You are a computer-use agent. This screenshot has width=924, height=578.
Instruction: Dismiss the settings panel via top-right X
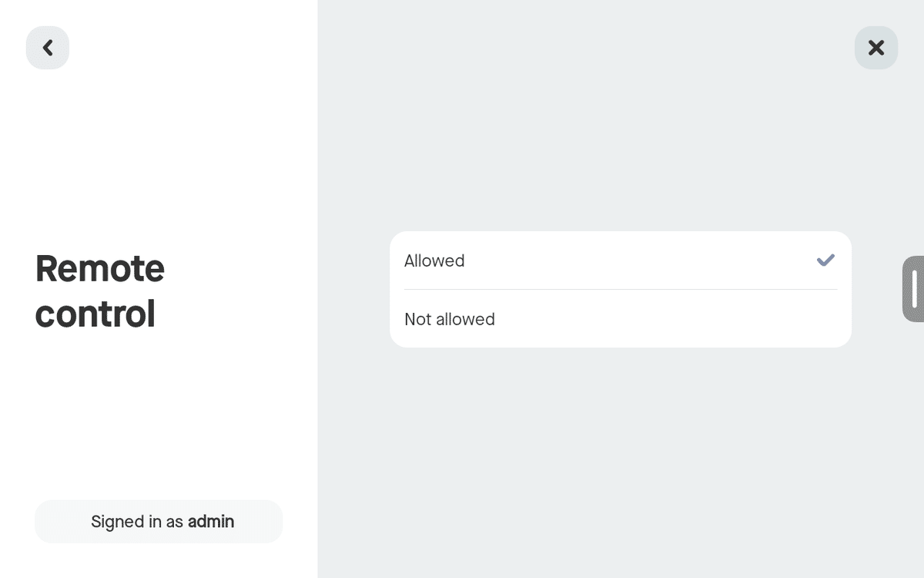(876, 48)
